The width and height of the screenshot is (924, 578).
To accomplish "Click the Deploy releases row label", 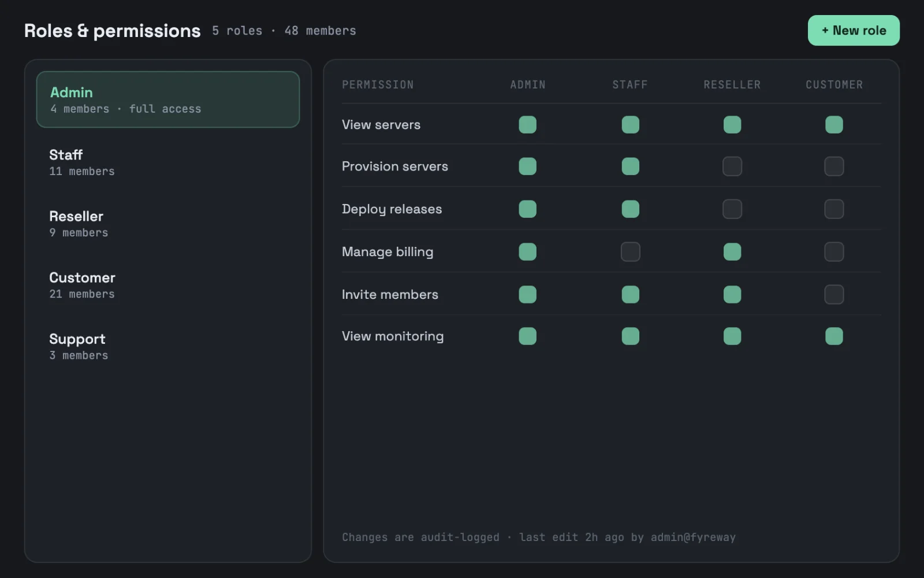I will 392,209.
